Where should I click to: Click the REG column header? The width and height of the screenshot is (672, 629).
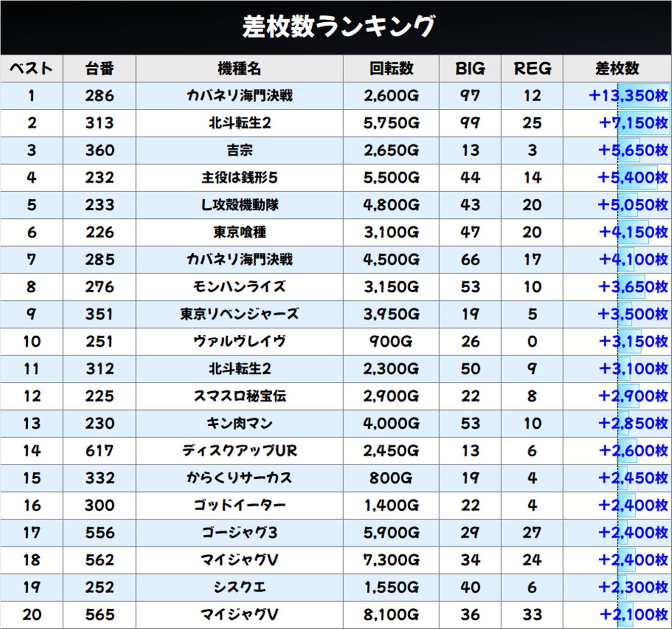point(532,68)
